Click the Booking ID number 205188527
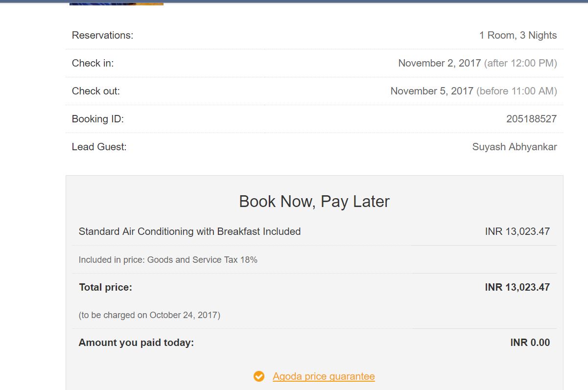 [531, 119]
